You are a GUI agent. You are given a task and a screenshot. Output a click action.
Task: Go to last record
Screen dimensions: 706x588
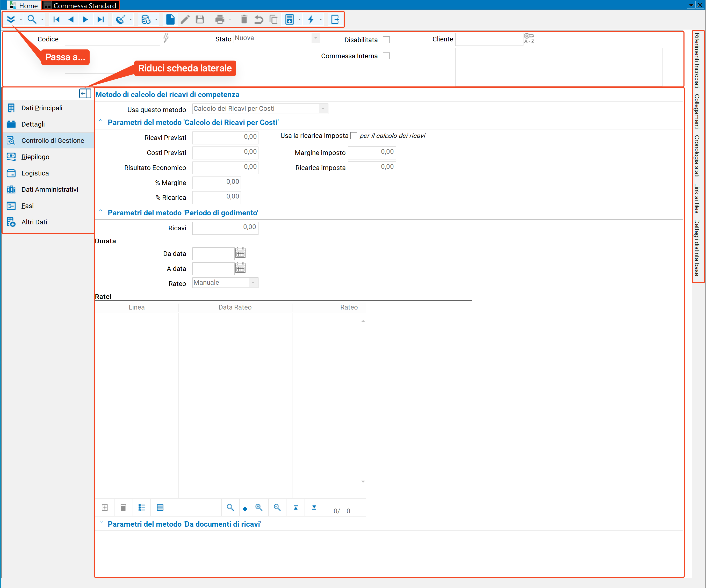point(100,19)
